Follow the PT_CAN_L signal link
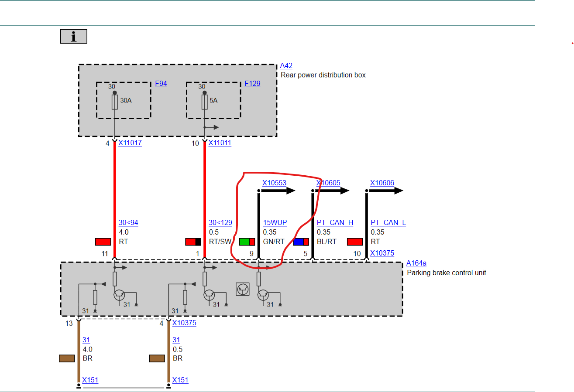This screenshot has width=574, height=392. point(388,223)
